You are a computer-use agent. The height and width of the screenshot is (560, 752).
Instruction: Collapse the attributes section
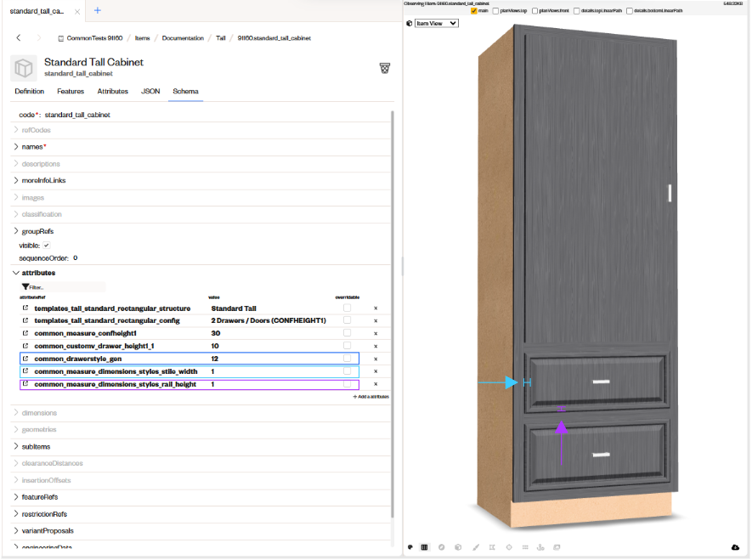(x=16, y=273)
